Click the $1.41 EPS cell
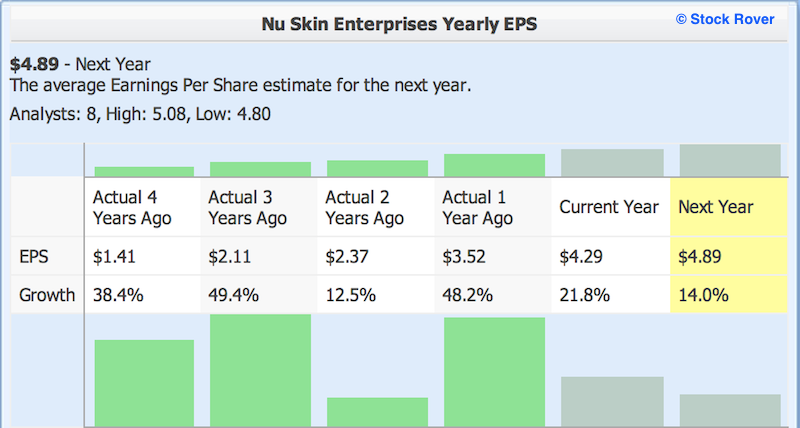 (x=142, y=256)
